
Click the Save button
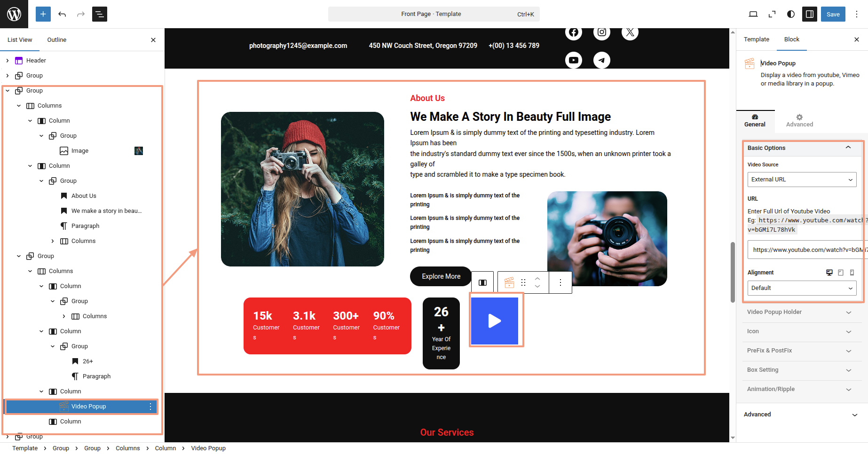point(833,14)
